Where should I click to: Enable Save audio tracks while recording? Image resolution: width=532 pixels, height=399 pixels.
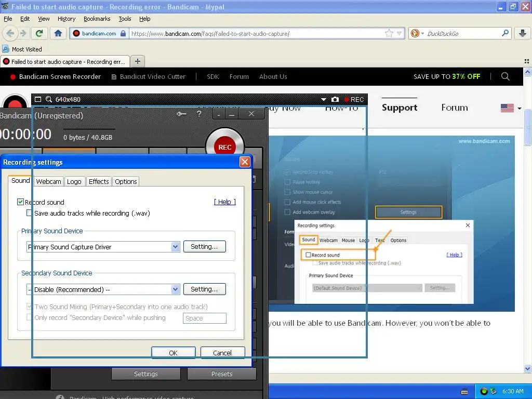point(30,213)
